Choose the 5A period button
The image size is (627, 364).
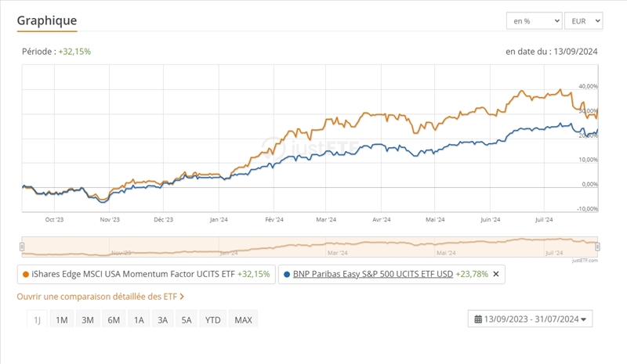tap(186, 320)
